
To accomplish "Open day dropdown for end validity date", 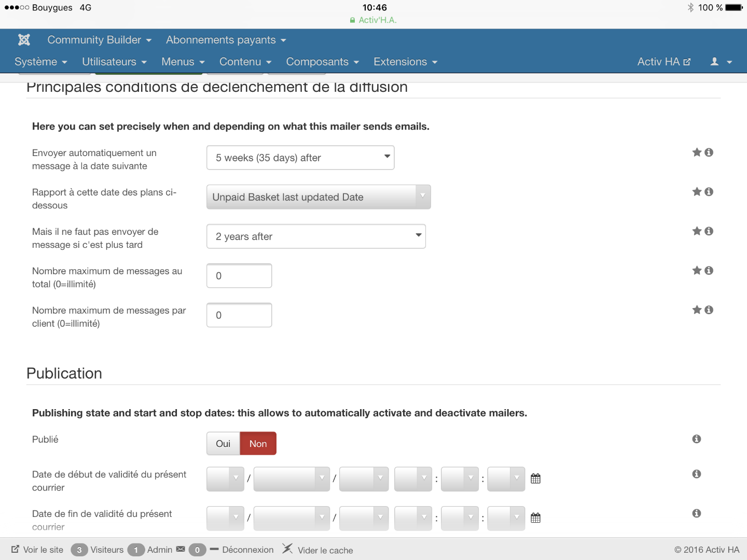I will tap(225, 518).
